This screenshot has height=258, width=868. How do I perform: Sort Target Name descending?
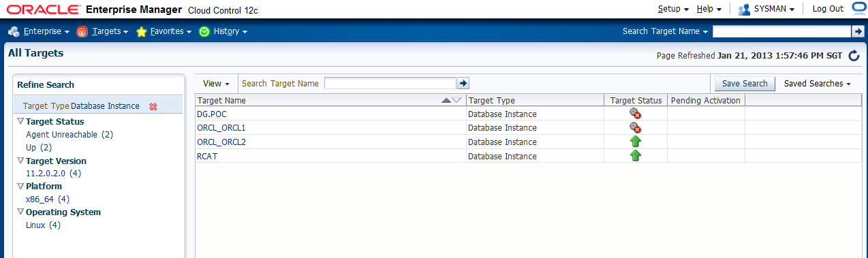[456, 100]
